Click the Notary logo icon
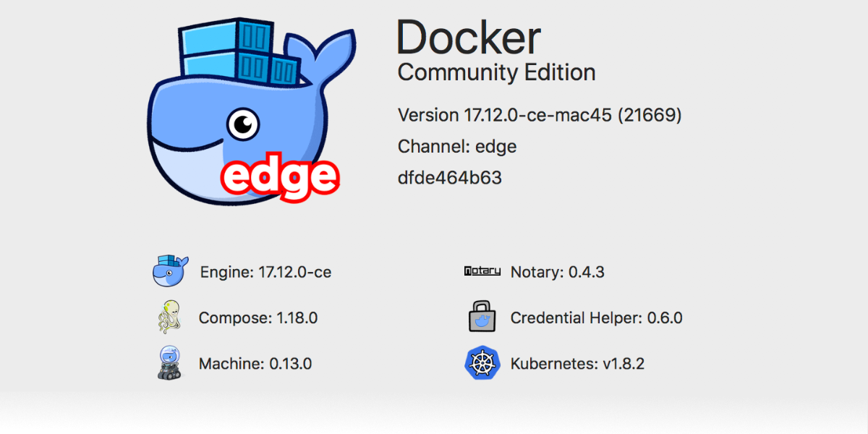Image resolution: width=868 pixels, height=434 pixels. (482, 271)
